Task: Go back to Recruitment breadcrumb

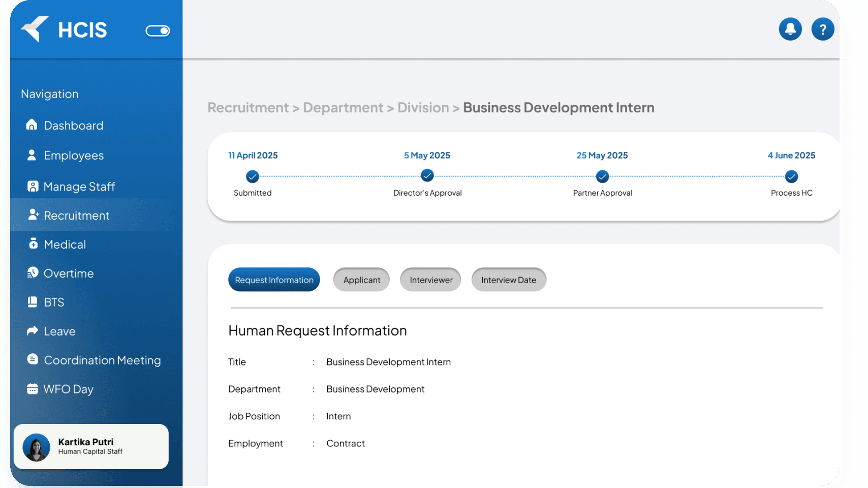Action: [x=248, y=108]
